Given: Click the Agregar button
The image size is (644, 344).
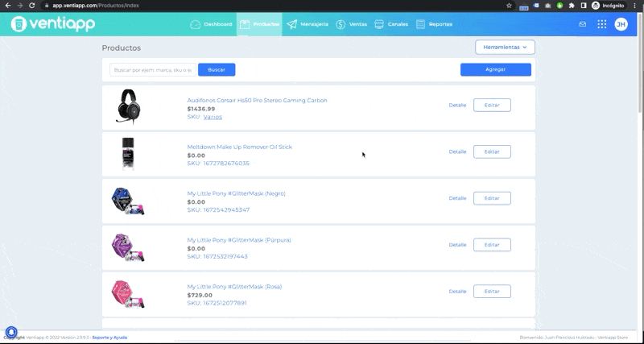Looking at the screenshot, I should click(495, 69).
